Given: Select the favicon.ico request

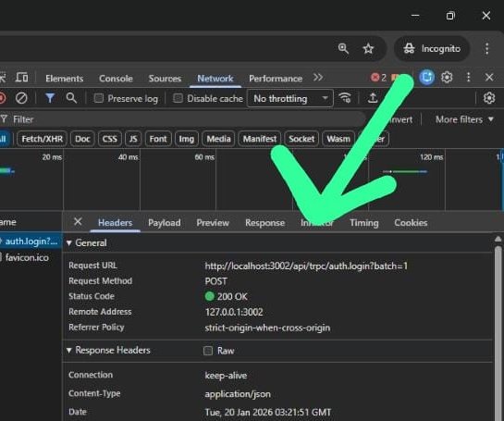Looking at the screenshot, I should (x=28, y=257).
